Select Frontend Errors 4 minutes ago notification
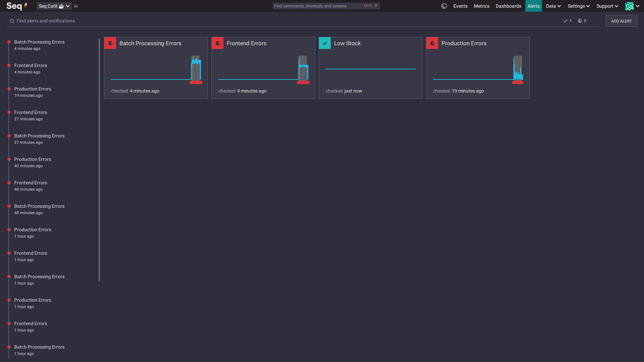Image resolution: width=644 pixels, height=362 pixels. point(31,68)
